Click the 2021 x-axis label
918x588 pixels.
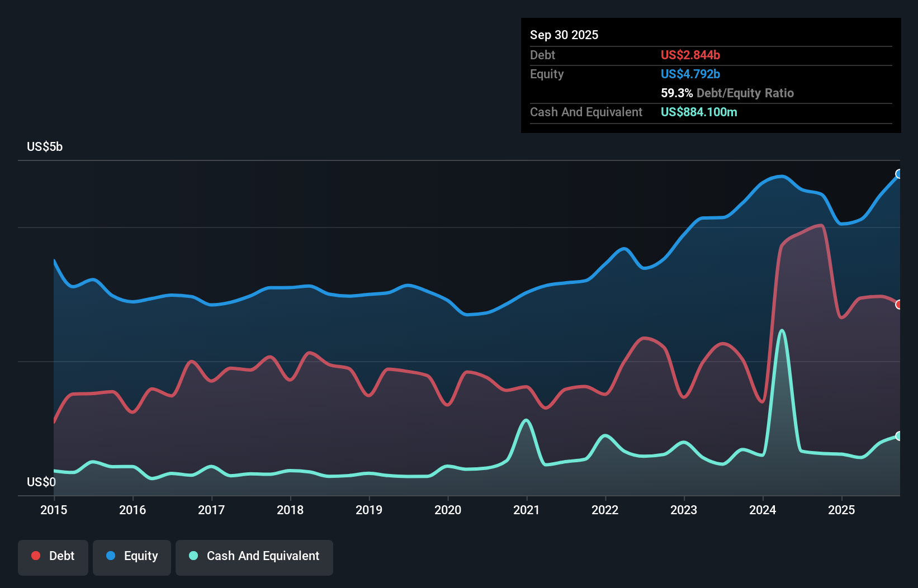coord(527,510)
